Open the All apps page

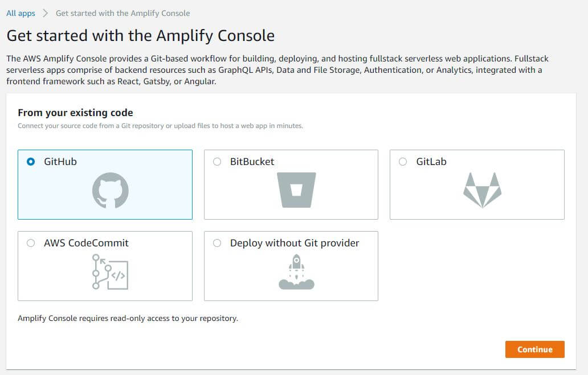21,13
